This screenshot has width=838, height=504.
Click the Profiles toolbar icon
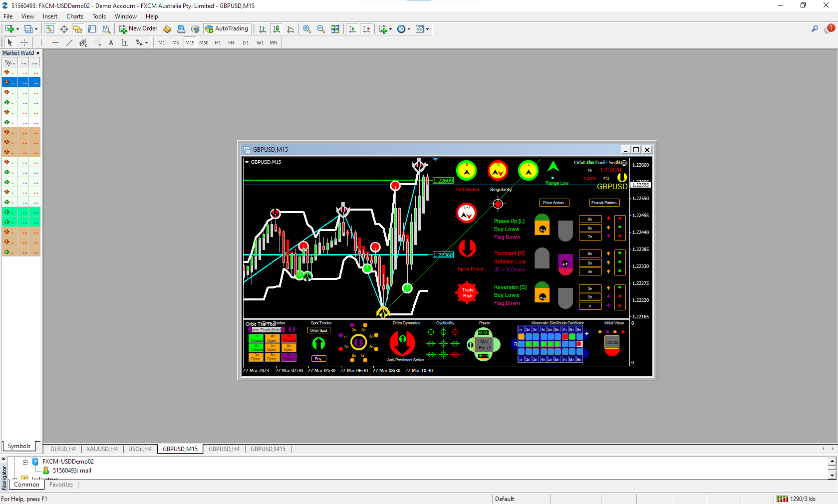[28, 29]
